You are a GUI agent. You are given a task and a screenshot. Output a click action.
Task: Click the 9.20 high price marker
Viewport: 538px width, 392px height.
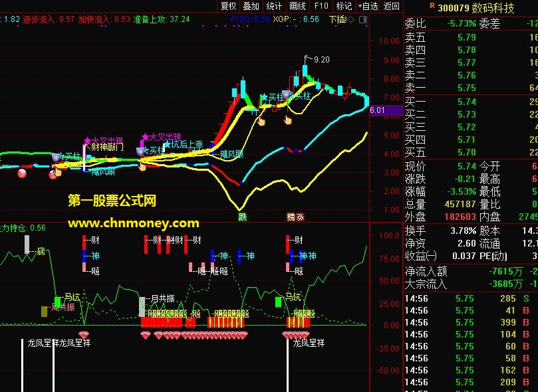tap(321, 60)
